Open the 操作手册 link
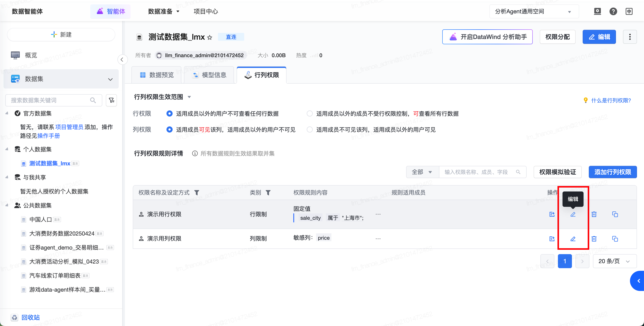The height and width of the screenshot is (326, 644). (x=48, y=136)
